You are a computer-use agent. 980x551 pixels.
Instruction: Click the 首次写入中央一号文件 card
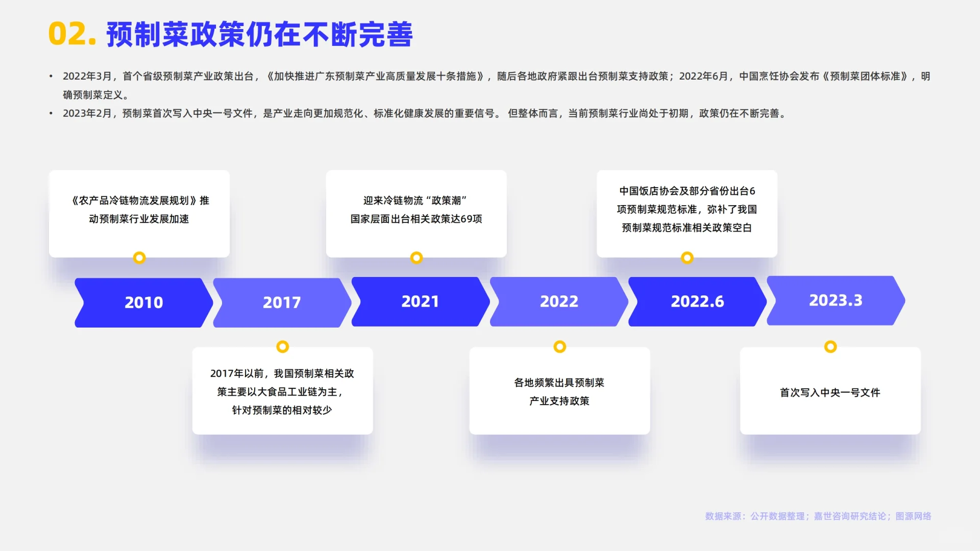pos(830,392)
